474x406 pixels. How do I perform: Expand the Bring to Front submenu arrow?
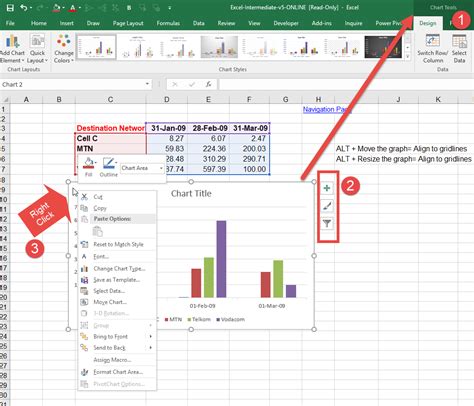click(151, 336)
